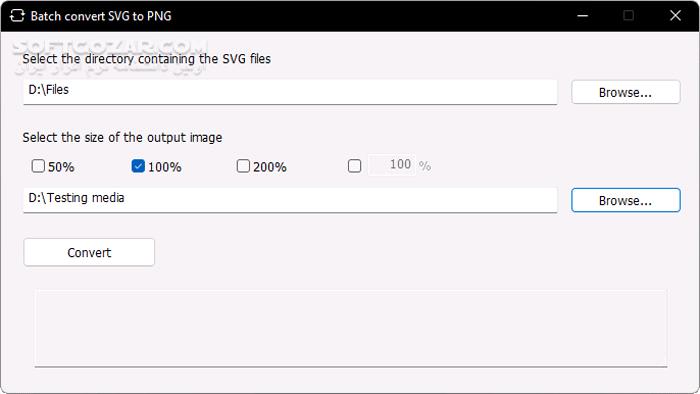Click the D:\Files directory input field
The image size is (700, 394).
tap(290, 92)
